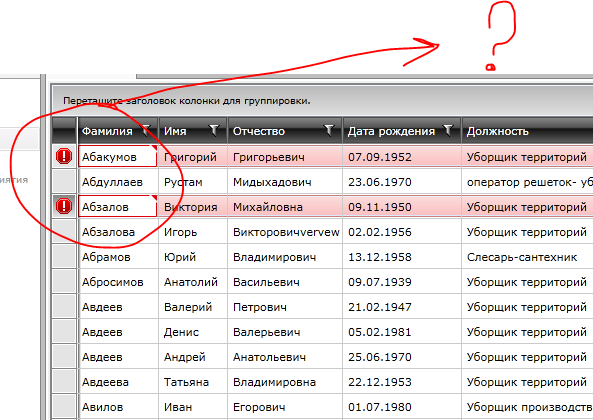Viewport: 593px width, 420px height.
Task: Select the row header of Авилов
Action: [64, 407]
